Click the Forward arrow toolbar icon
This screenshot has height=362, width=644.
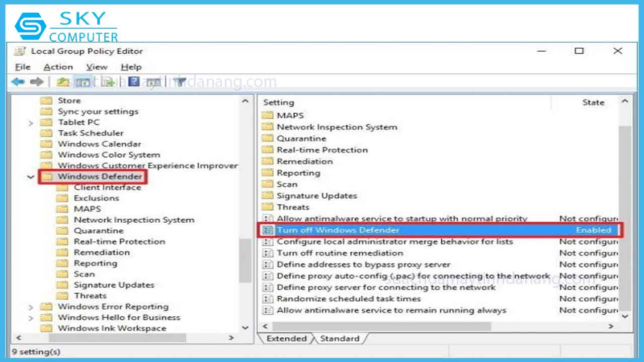(x=36, y=82)
